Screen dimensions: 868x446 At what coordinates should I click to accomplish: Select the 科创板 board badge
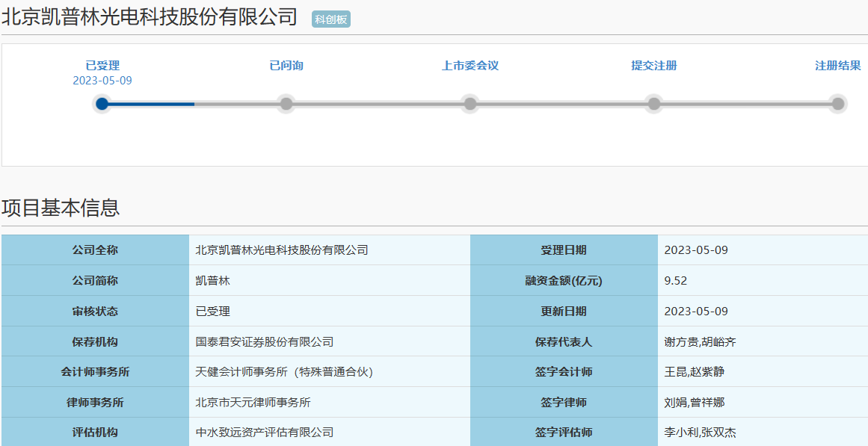(330, 19)
